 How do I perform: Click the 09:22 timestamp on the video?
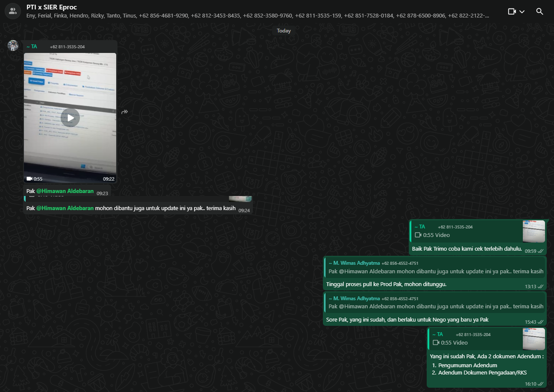click(x=108, y=179)
